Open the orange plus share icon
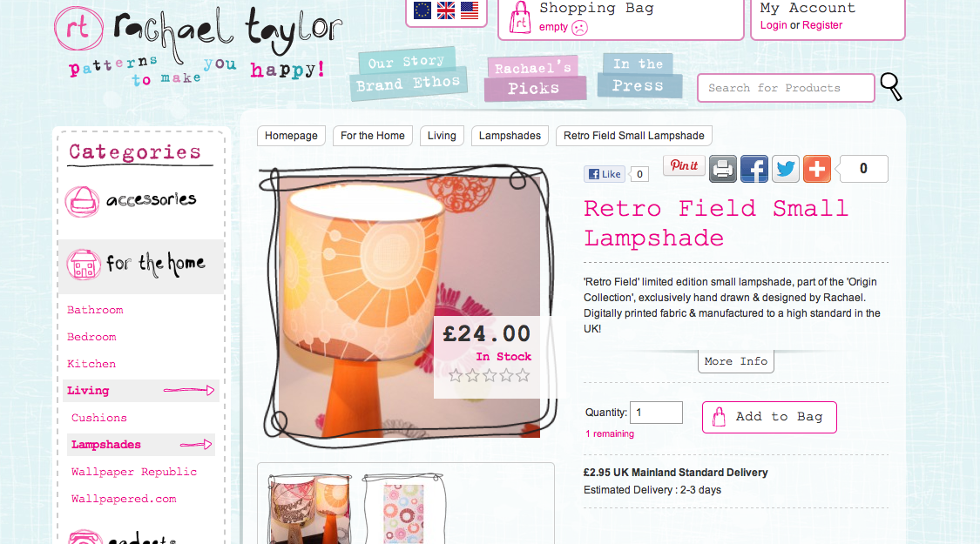 [x=816, y=169]
